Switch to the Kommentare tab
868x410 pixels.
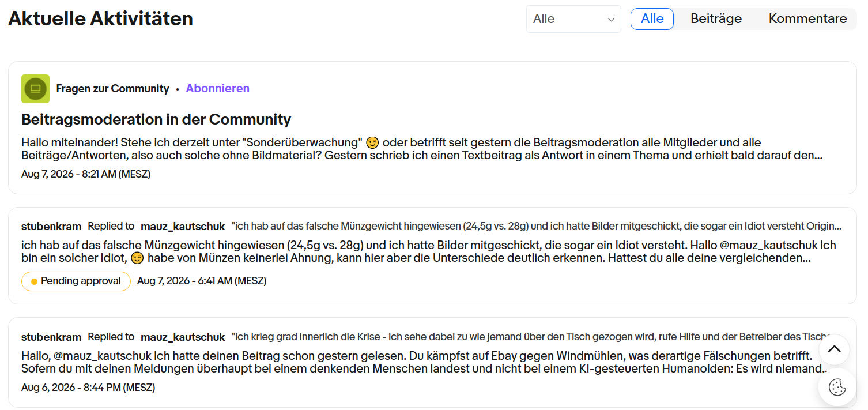click(807, 19)
